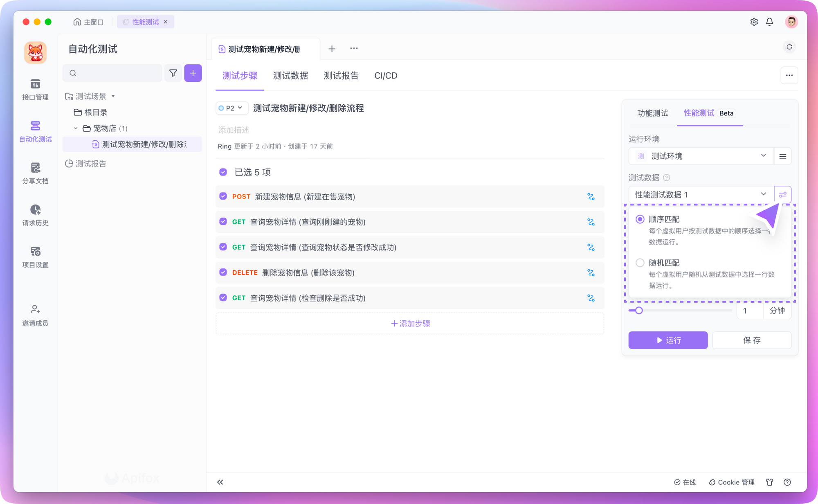The height and width of the screenshot is (504, 818).
Task: Click the user avatar
Action: click(791, 22)
